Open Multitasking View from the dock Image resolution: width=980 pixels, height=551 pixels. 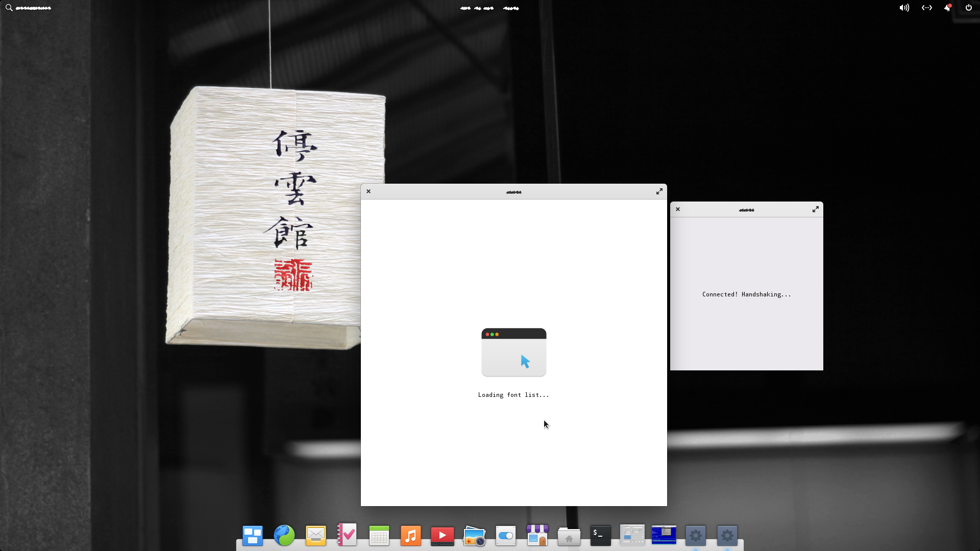pos(253,536)
